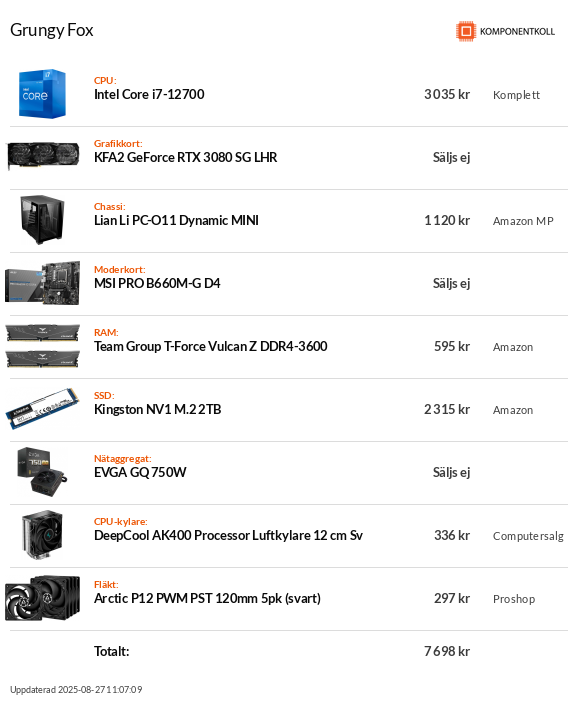The width and height of the screenshot is (577, 703).
Task: Open the Amazon MP store link
Action: (x=523, y=221)
